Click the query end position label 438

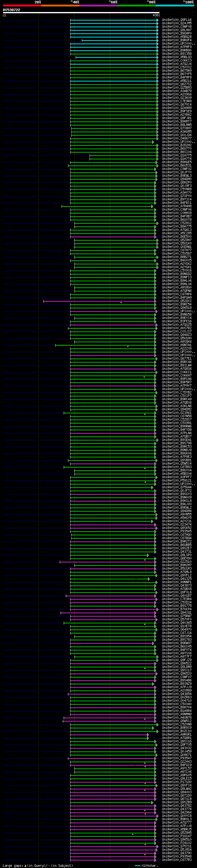155,15
